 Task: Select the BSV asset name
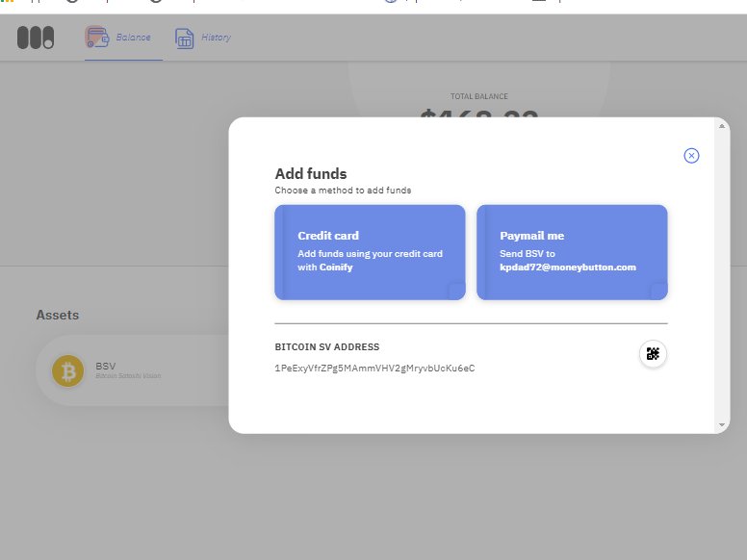[105, 366]
